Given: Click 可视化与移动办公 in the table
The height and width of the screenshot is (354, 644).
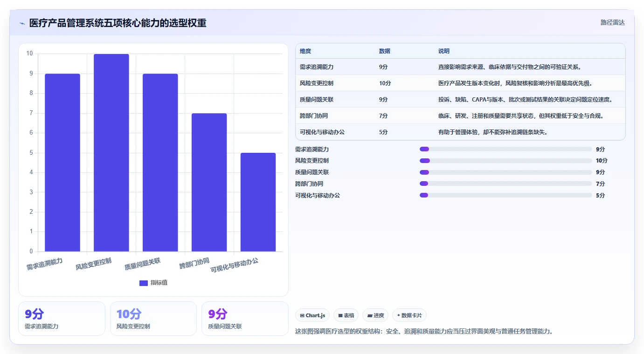Looking at the screenshot, I should point(322,132).
